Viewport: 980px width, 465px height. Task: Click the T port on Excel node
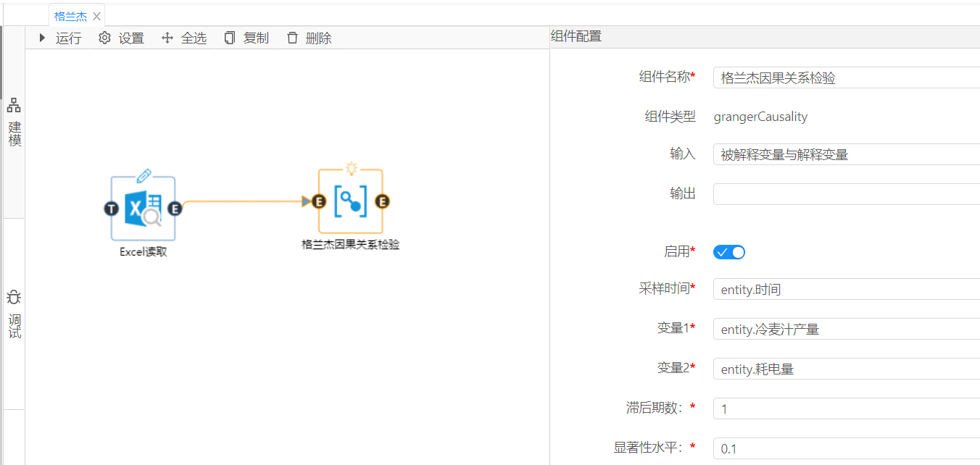(x=111, y=209)
